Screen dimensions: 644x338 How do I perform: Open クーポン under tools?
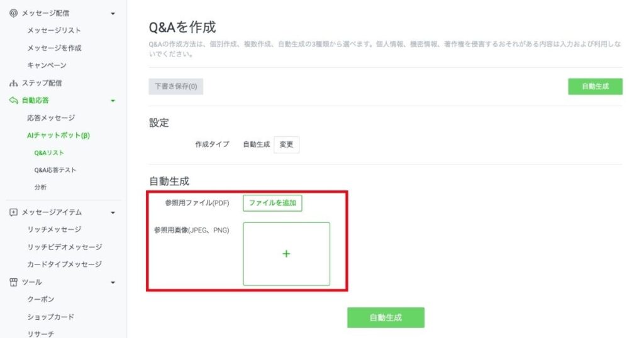point(40,299)
